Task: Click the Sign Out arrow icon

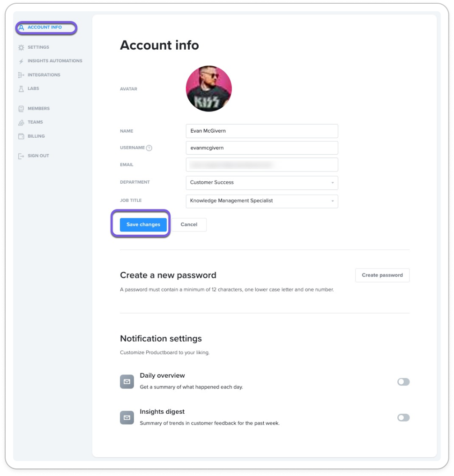Action: [21, 156]
